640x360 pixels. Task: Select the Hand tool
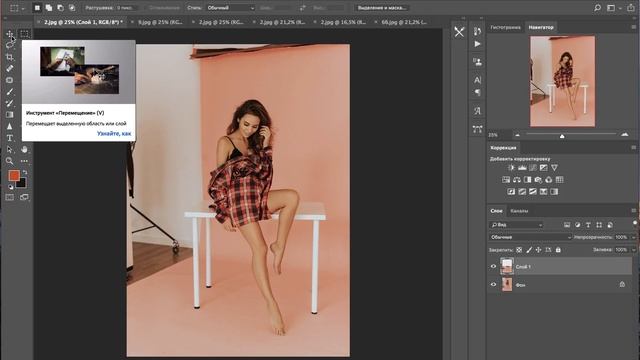pos(24,149)
